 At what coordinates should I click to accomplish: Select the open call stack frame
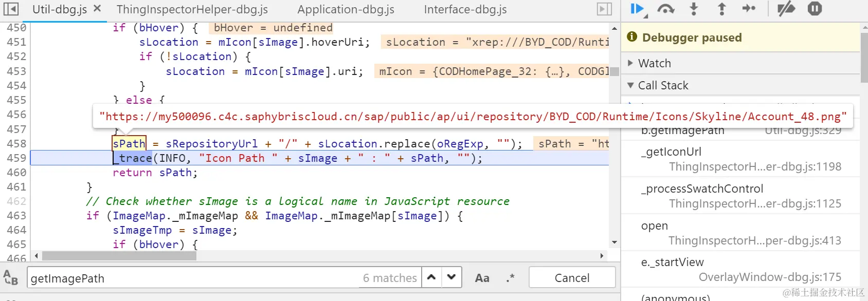pyautogui.click(x=740, y=233)
